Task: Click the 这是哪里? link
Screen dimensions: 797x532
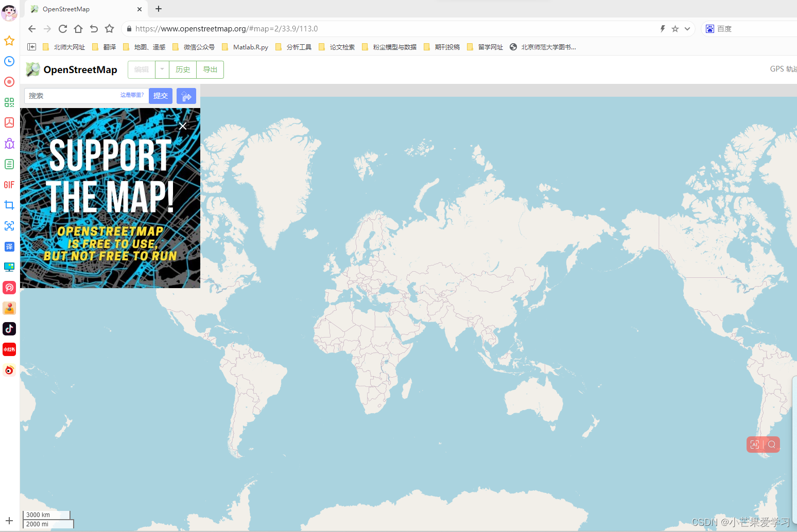Action: click(x=132, y=95)
